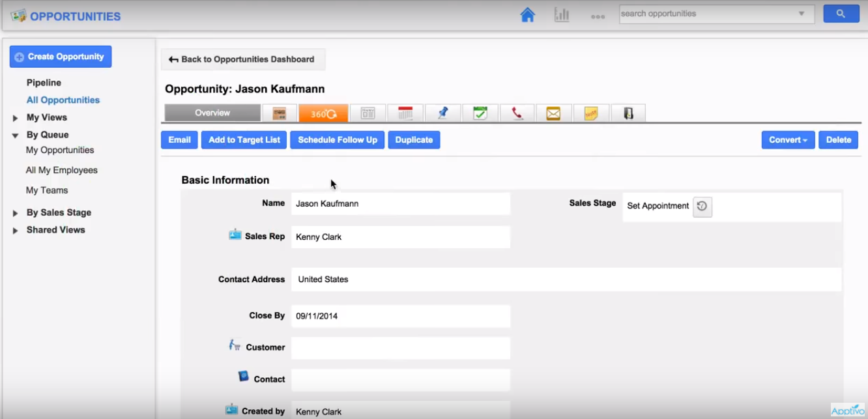The width and height of the screenshot is (868, 419).
Task: Select All Opportunities in sidebar
Action: tap(63, 100)
